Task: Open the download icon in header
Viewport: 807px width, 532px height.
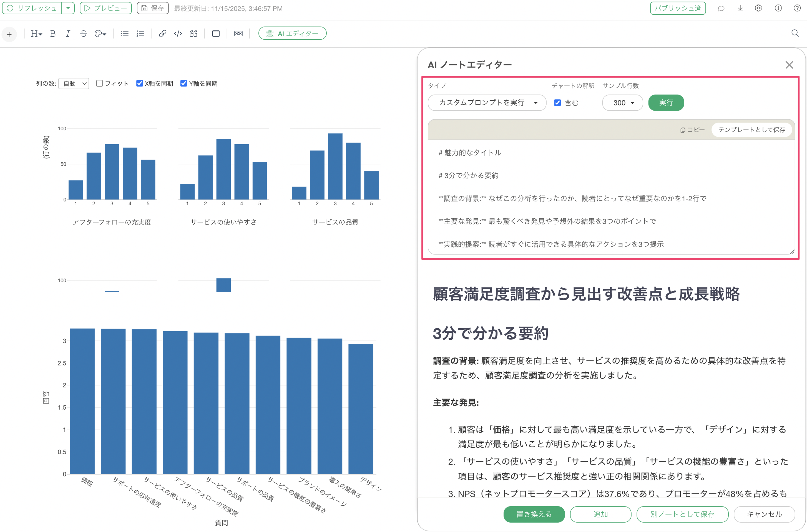Action: pyautogui.click(x=740, y=8)
